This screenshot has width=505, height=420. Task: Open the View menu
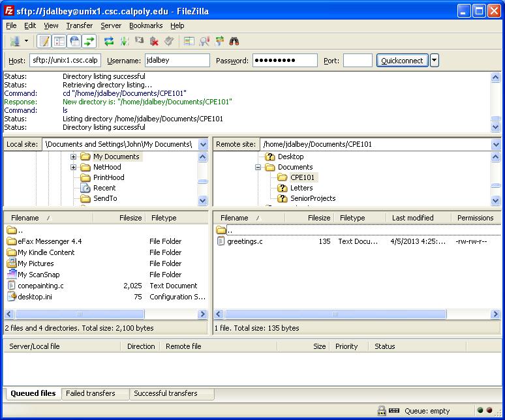point(51,25)
